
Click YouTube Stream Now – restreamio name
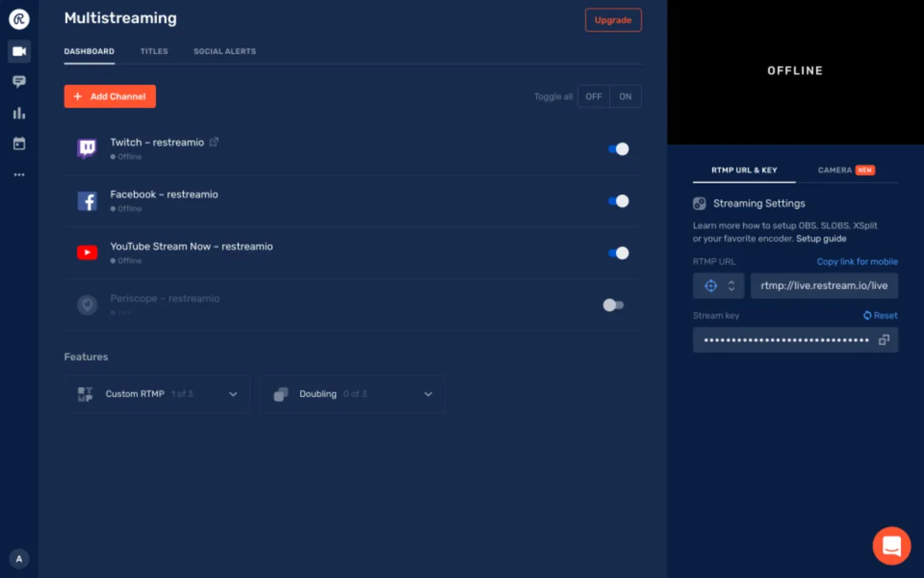click(192, 247)
